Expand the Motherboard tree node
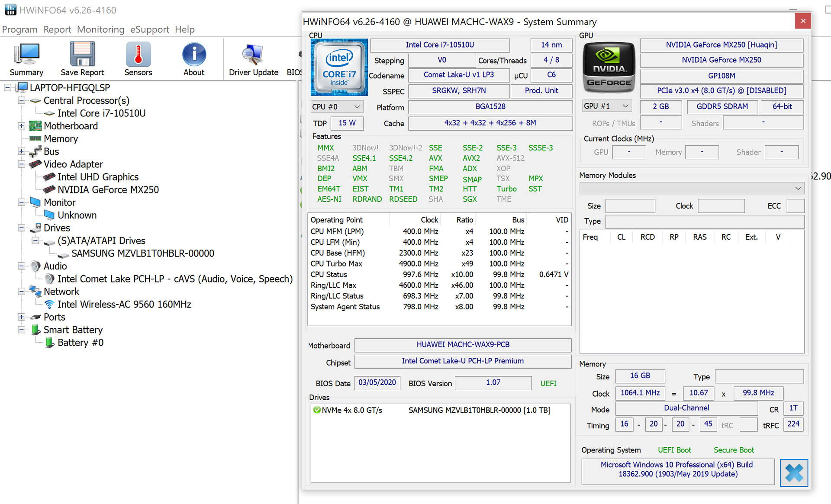The width and height of the screenshot is (831, 504). pyautogui.click(x=21, y=126)
